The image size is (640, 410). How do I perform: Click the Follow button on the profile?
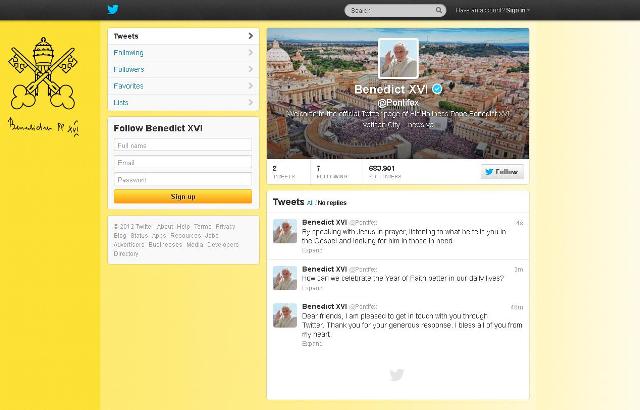[502, 172]
